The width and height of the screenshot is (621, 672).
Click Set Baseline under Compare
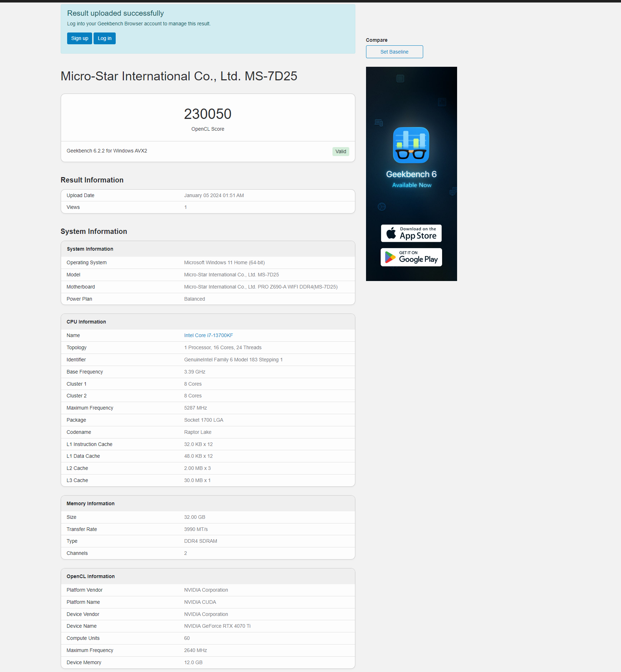(x=394, y=52)
